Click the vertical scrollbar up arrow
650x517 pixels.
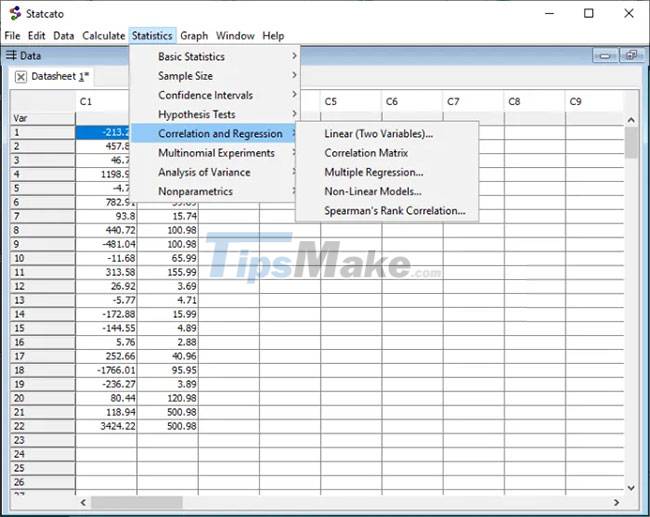click(x=631, y=120)
